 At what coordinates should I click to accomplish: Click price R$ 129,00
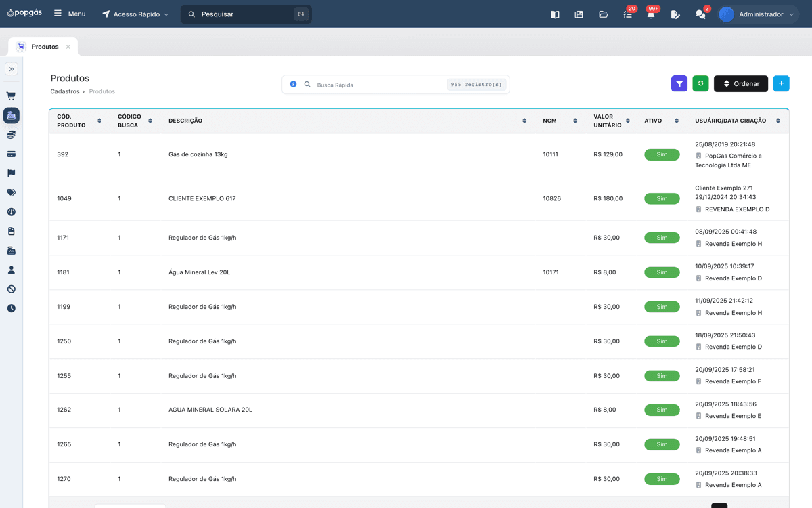608,154
